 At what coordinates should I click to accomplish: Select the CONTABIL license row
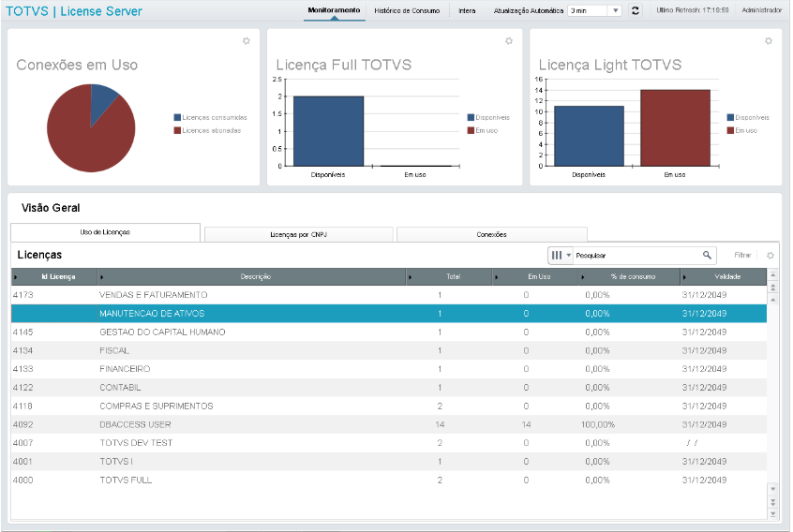pos(388,388)
